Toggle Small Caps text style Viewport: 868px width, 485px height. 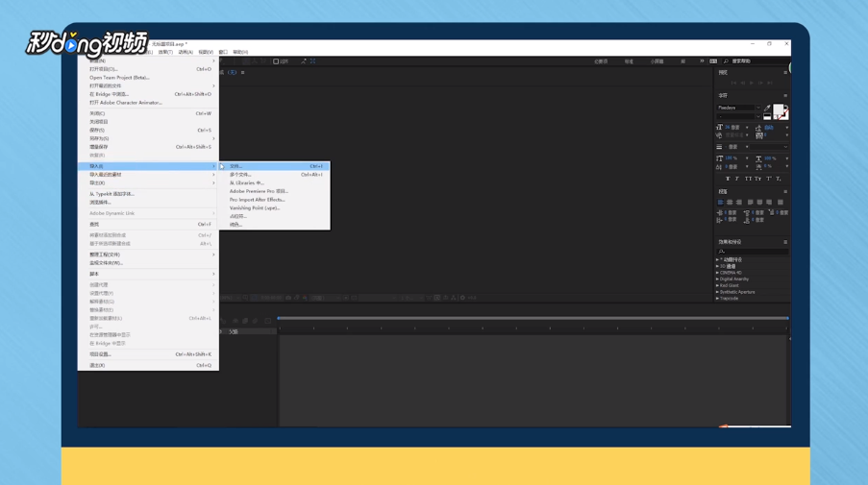pos(757,179)
